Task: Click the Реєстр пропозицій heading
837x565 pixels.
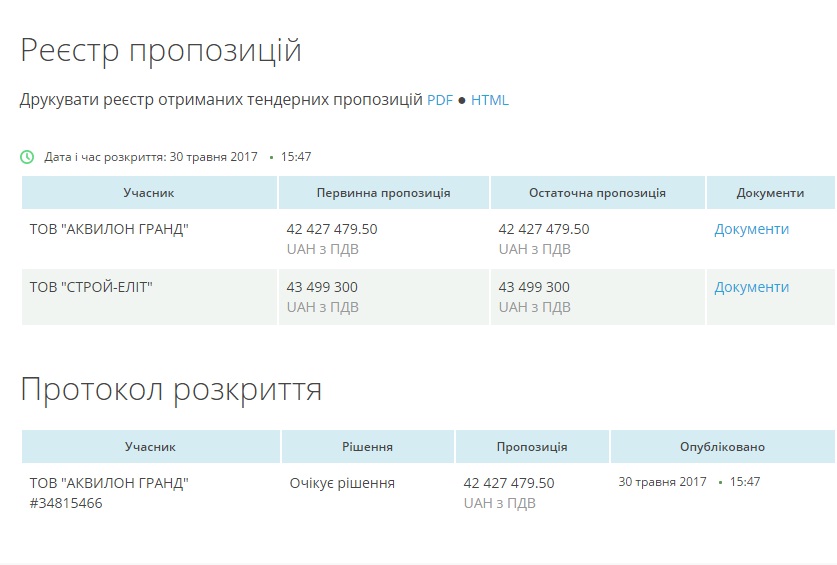Action: [161, 50]
